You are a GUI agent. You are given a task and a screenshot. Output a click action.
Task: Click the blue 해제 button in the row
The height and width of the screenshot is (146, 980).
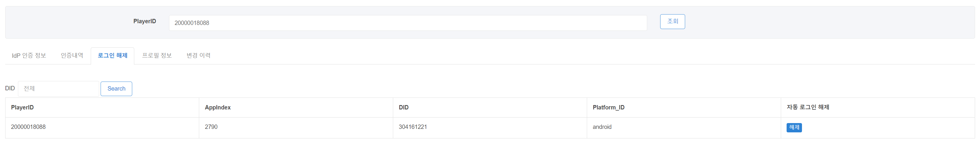pos(794,127)
